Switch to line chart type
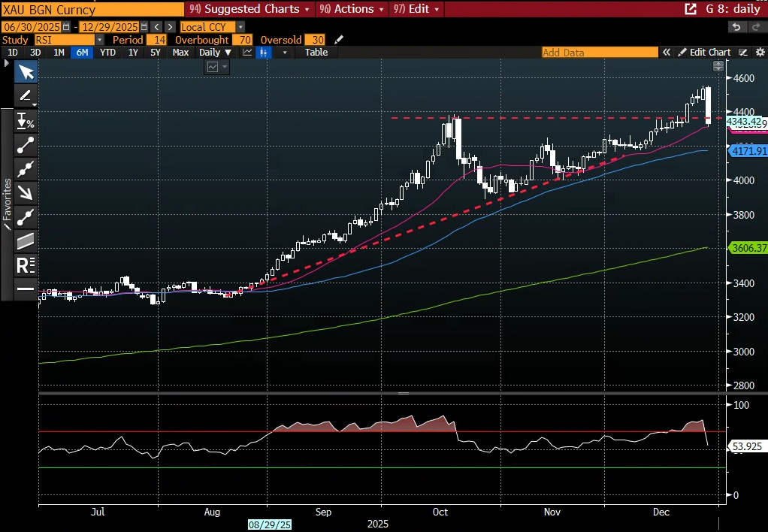Viewport: 768px width, 532px height. pyautogui.click(x=247, y=53)
